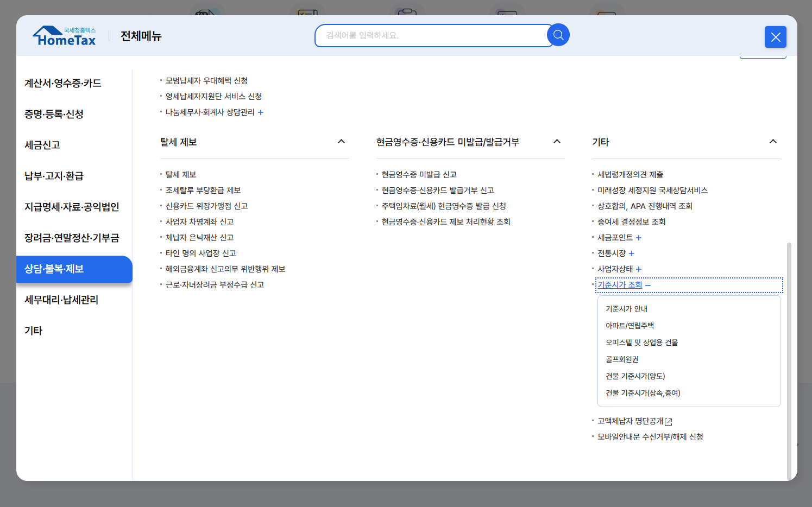Open 사업자 차명계좌 신고 link
This screenshot has width=812, height=507.
coord(199,222)
